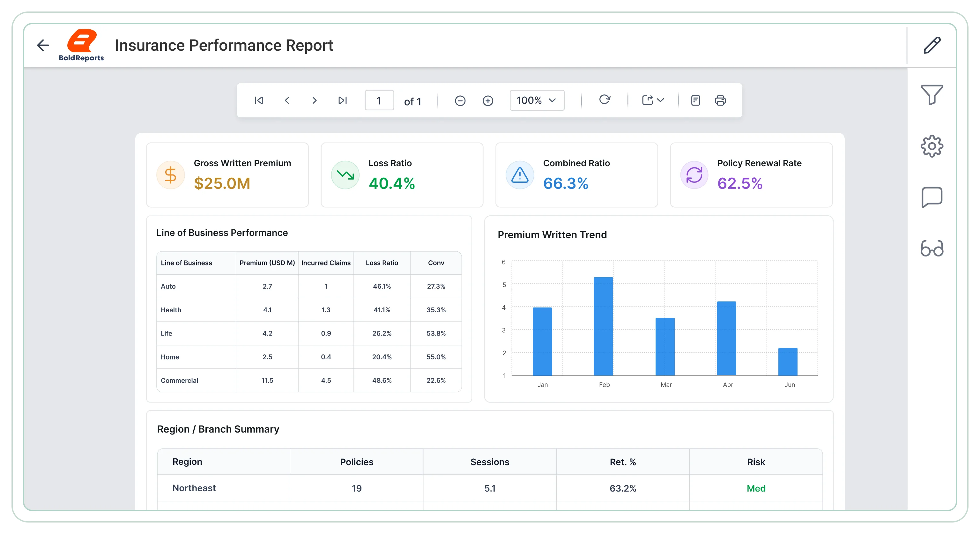Click the glasses view icon

[932, 248]
